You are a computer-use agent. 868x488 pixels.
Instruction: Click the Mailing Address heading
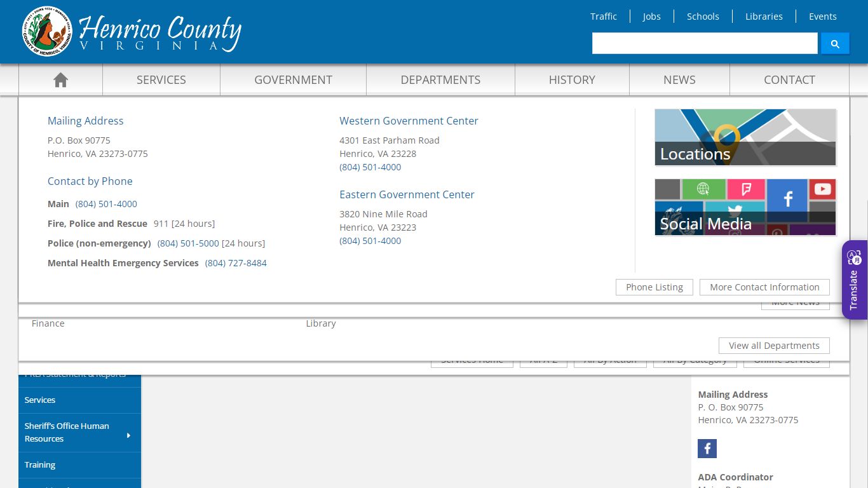click(86, 121)
